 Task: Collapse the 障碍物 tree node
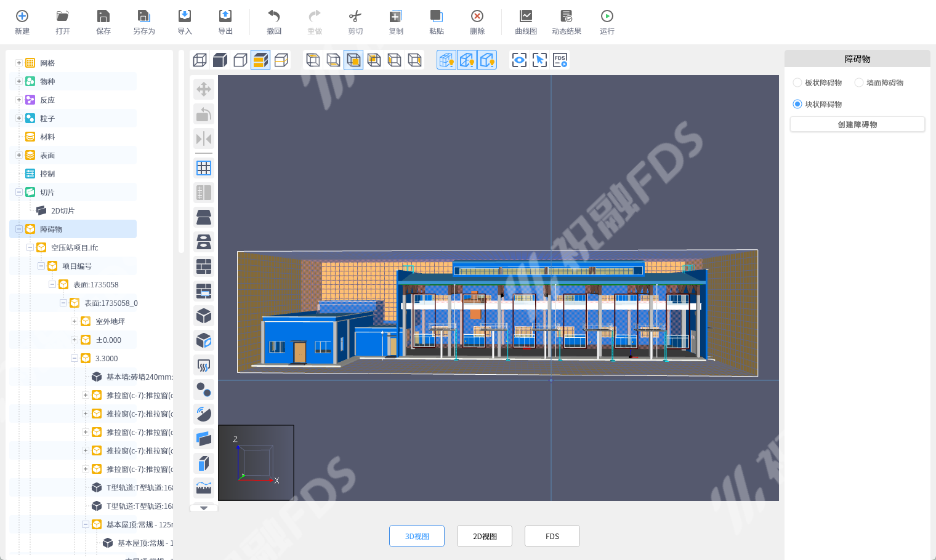pos(19,229)
